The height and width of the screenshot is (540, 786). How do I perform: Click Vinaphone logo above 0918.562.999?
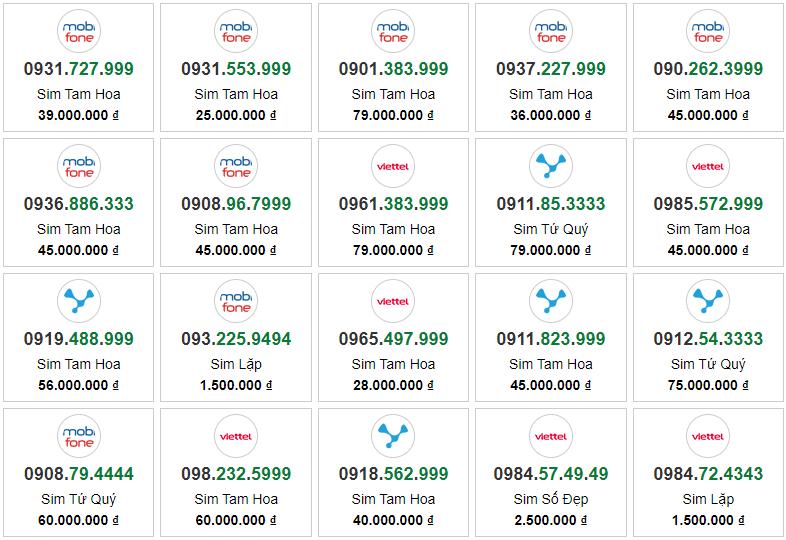click(x=393, y=436)
